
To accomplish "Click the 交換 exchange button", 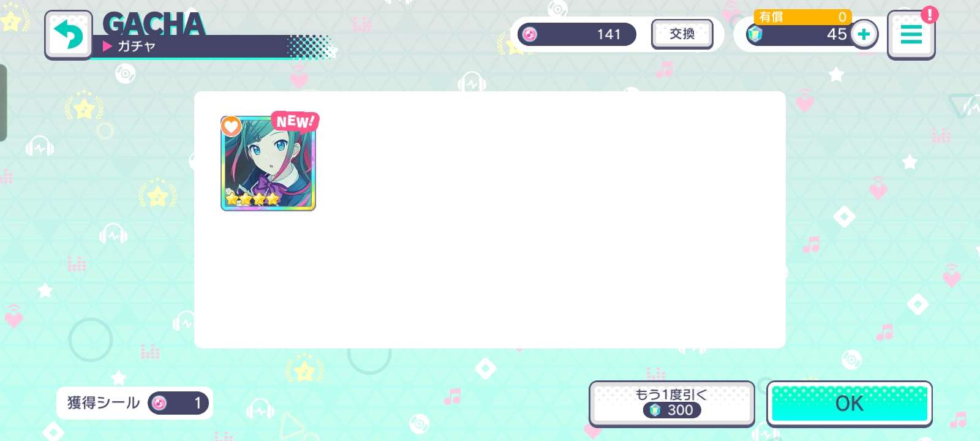I will point(682,34).
